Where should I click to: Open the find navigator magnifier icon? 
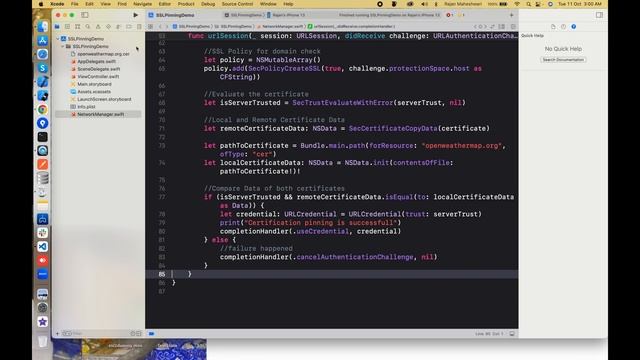coord(88,27)
